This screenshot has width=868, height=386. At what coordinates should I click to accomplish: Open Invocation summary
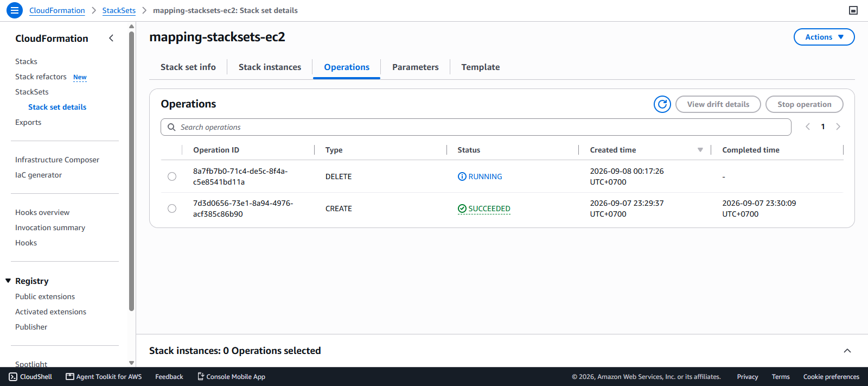tap(50, 227)
